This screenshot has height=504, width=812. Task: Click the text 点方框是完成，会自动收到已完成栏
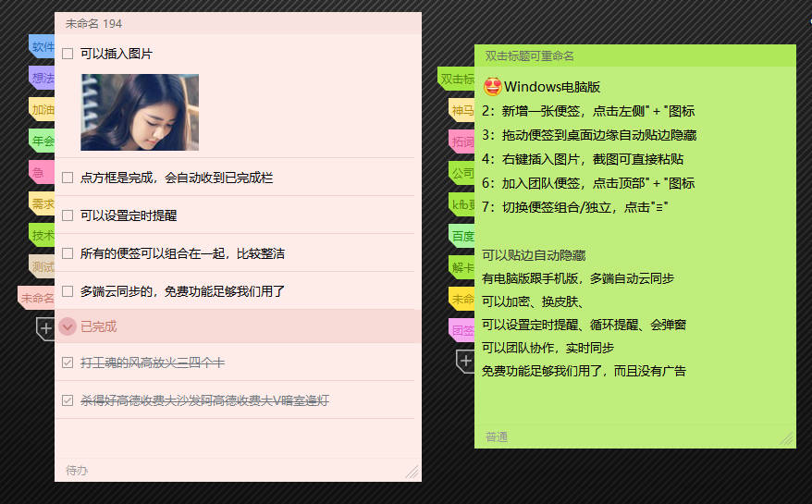(x=177, y=178)
